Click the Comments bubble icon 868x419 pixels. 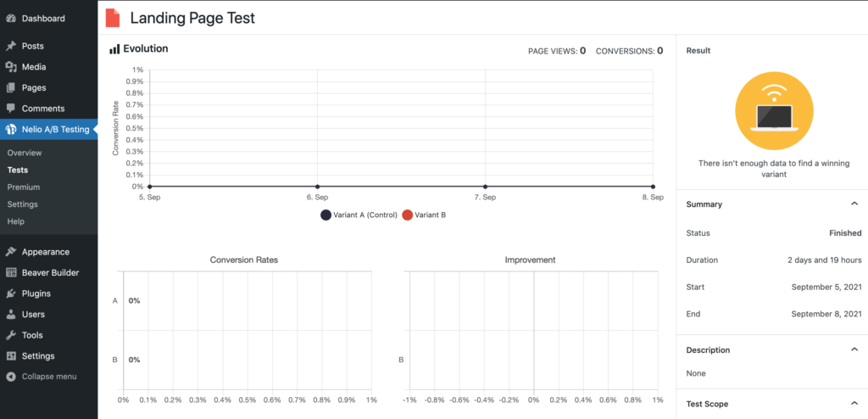[10, 109]
